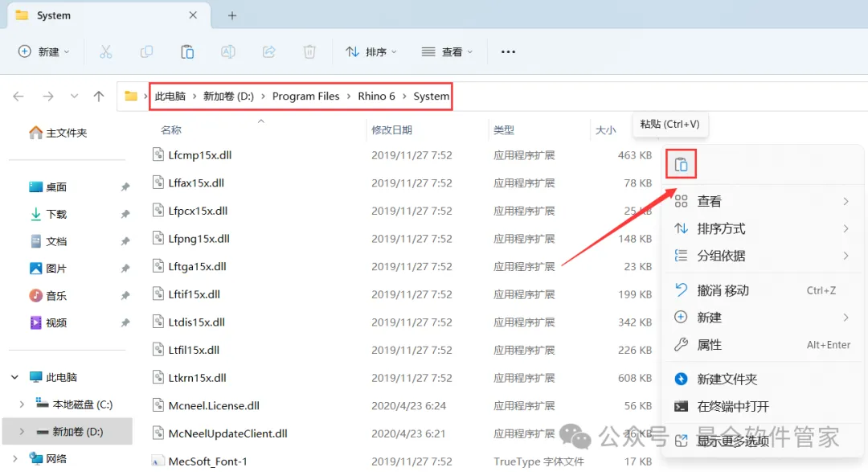
Task: Expand 本地磁盘 (C:) tree node
Action: 22,405
